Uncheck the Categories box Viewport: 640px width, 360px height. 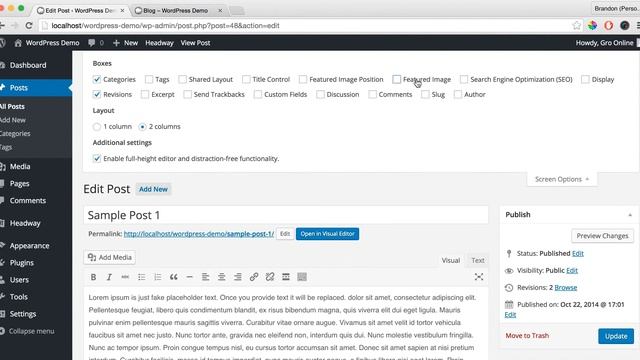pyautogui.click(x=97, y=79)
